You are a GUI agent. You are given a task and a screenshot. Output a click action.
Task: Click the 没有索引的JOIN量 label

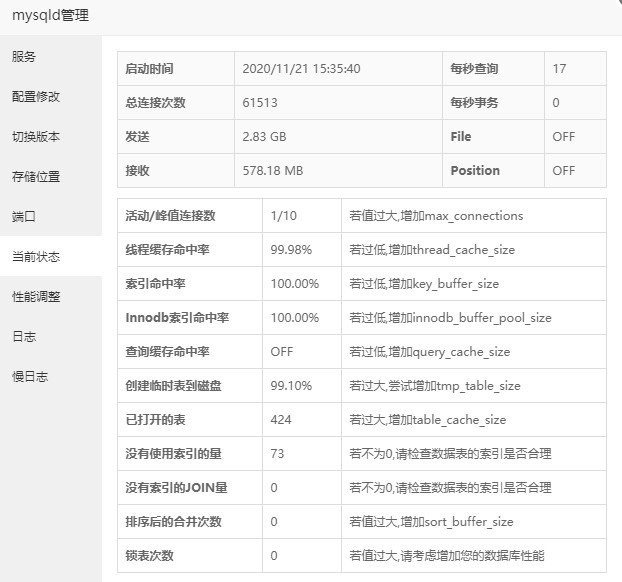pos(176,488)
